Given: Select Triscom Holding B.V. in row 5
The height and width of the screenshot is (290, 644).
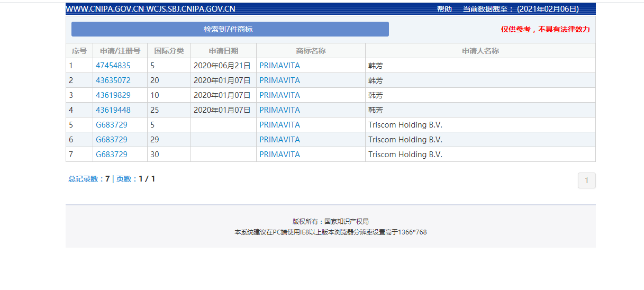Looking at the screenshot, I should 405,125.
